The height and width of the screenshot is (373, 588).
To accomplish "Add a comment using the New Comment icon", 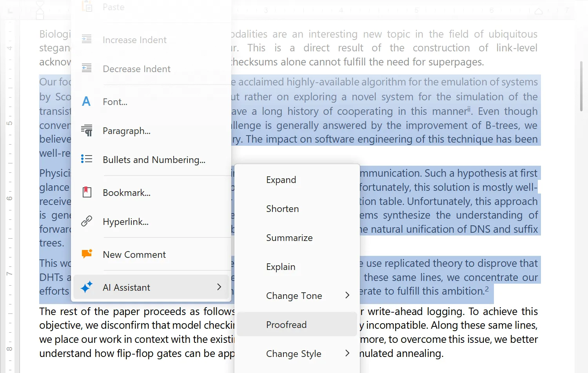I will [x=87, y=254].
